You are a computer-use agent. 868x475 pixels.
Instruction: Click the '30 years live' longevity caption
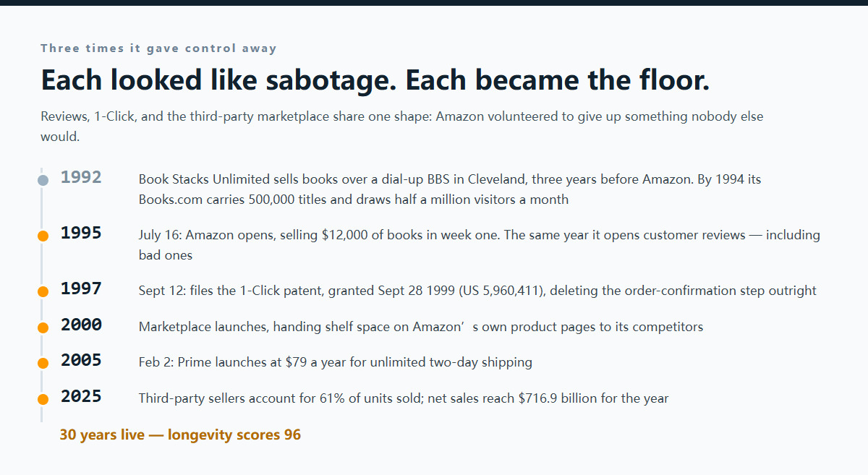180,435
